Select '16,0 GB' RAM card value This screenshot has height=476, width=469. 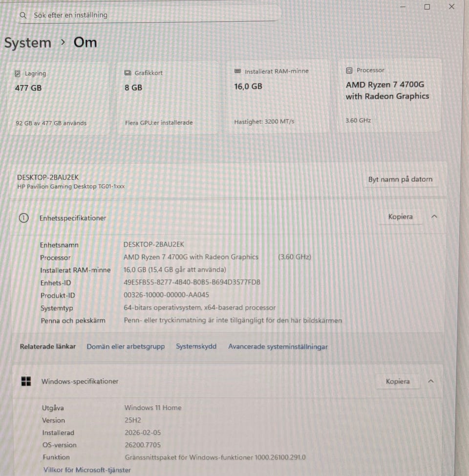(248, 87)
